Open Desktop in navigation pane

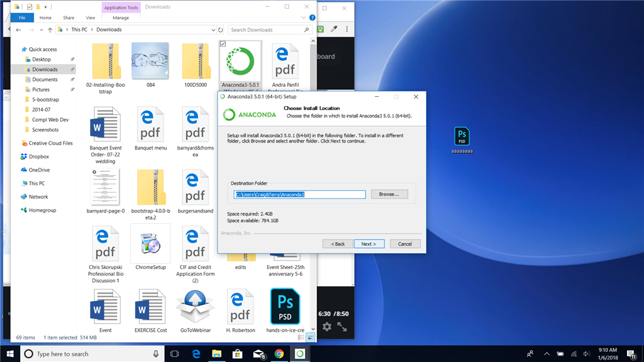click(x=42, y=60)
